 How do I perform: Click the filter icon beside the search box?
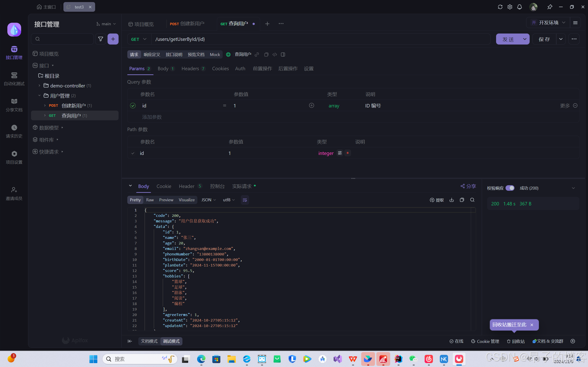point(100,39)
